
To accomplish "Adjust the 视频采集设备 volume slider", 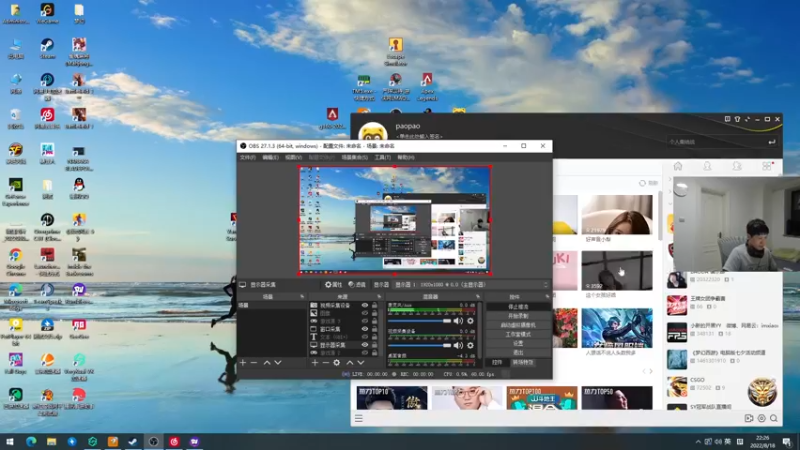I will click(419, 345).
